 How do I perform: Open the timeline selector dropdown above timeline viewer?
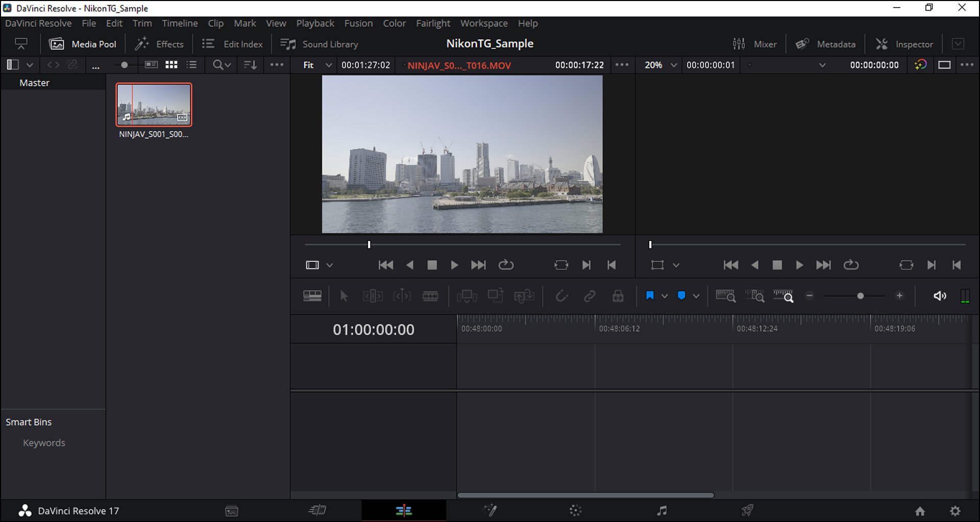pyautogui.click(x=822, y=65)
